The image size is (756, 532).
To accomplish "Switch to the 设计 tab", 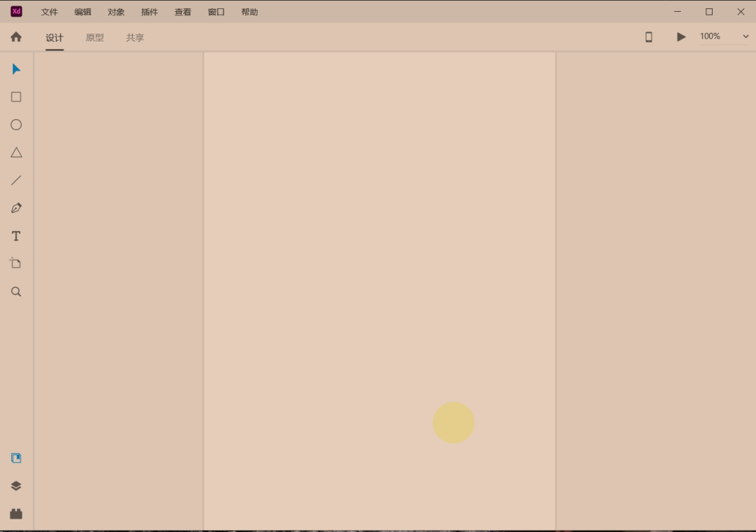I will [x=55, y=38].
